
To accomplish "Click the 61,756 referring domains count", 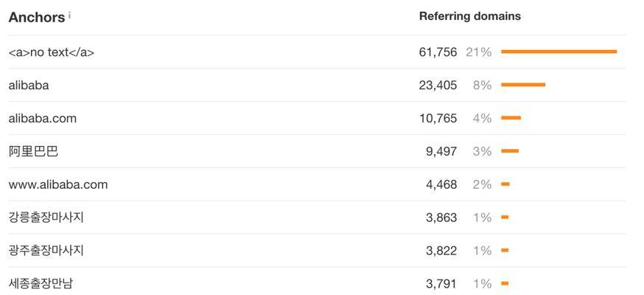I will pos(438,52).
